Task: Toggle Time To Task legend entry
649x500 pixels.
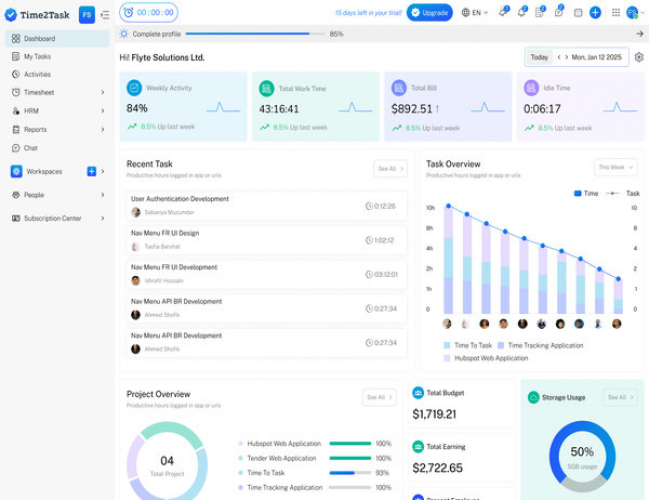Action: [468, 345]
